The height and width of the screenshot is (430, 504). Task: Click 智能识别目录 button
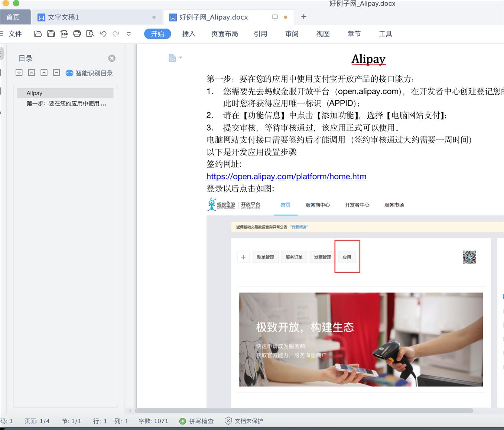click(89, 73)
